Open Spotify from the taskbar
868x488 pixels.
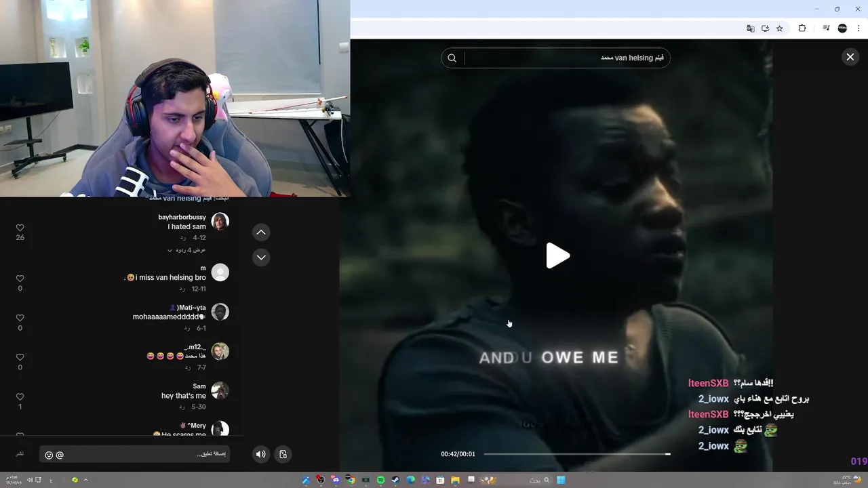coord(380,480)
